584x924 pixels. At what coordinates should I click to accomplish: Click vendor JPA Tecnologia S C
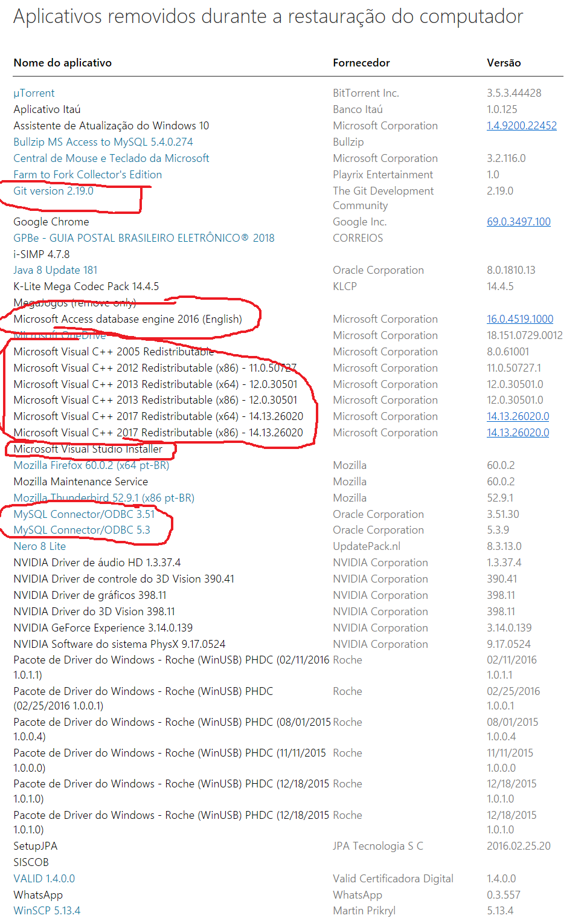coord(378,846)
